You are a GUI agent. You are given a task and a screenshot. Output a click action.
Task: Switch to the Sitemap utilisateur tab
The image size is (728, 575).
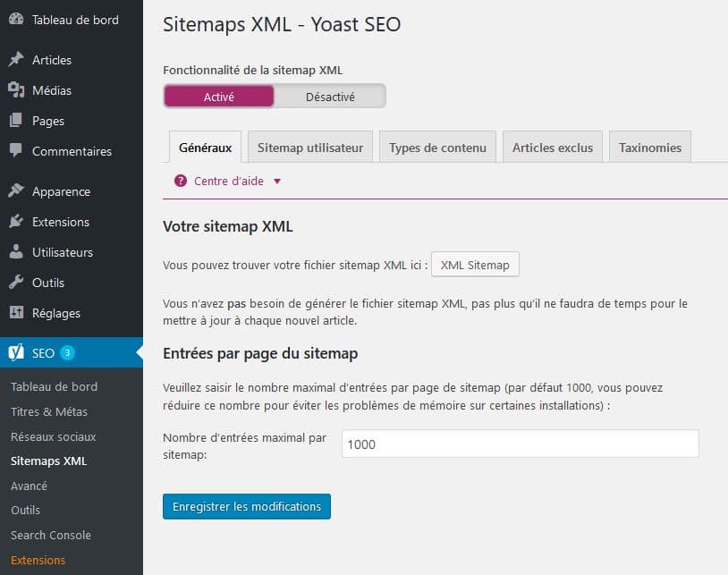[310, 148]
